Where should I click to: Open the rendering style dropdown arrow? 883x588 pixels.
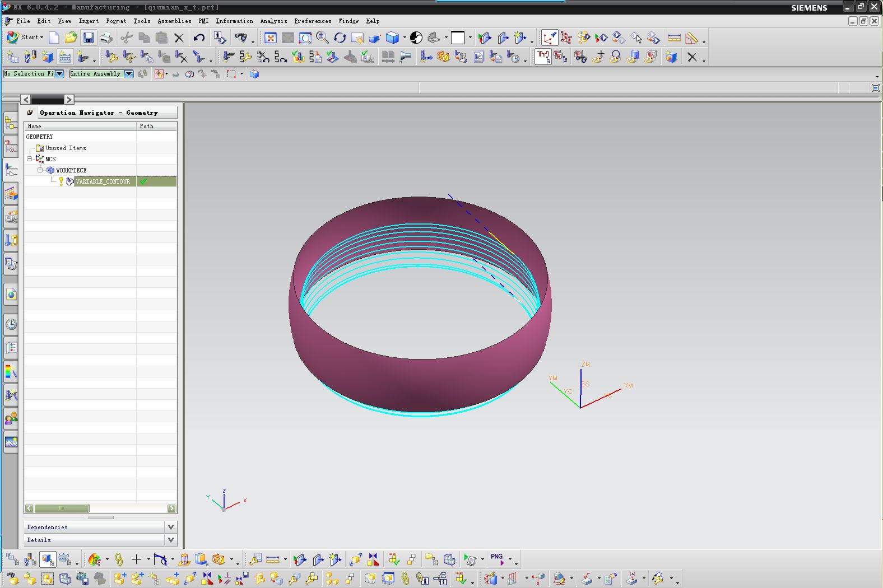pyautogui.click(x=404, y=38)
